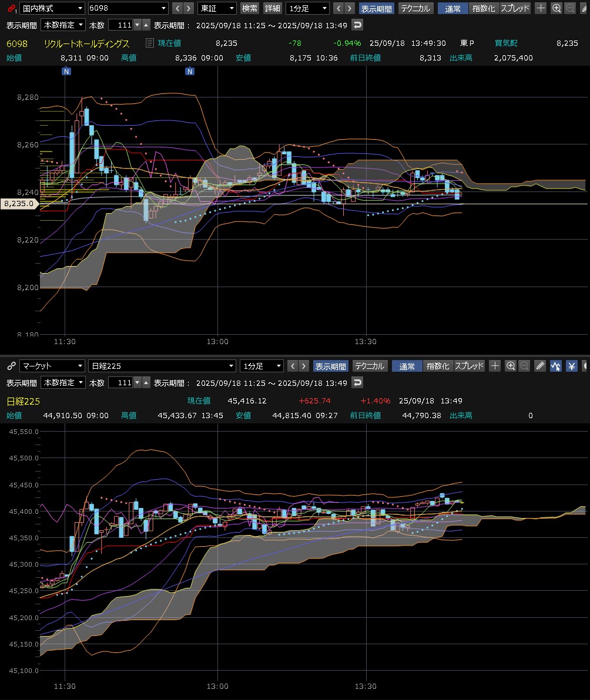590x700 pixels.
Task: Step to next timeframe in top chart
Action: (350, 8)
